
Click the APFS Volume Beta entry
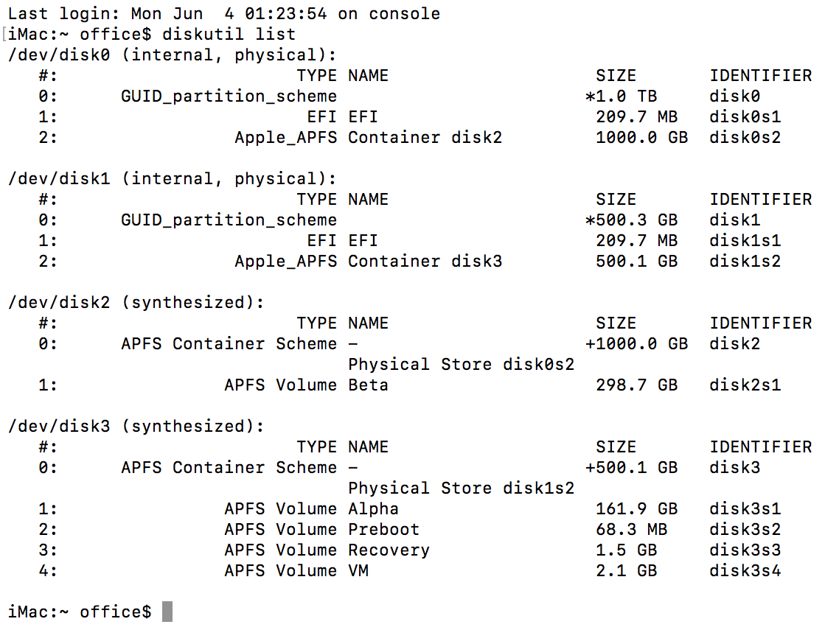coord(306,385)
